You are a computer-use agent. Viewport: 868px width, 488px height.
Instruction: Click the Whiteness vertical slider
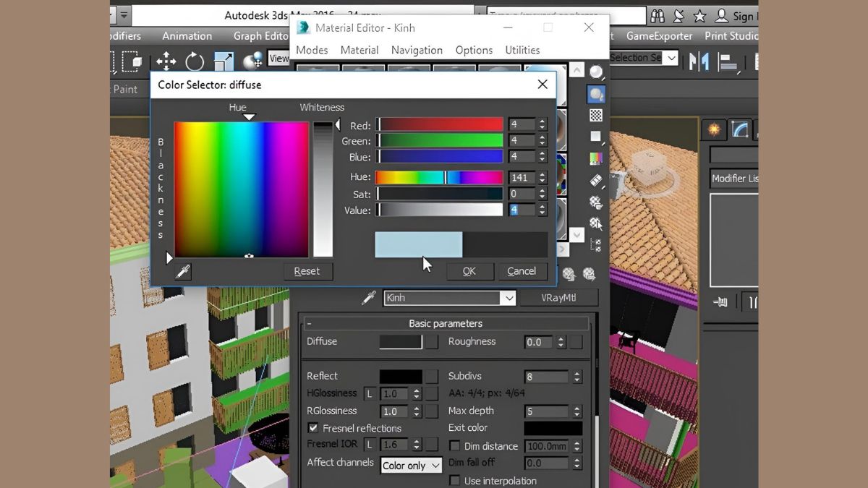coord(323,189)
